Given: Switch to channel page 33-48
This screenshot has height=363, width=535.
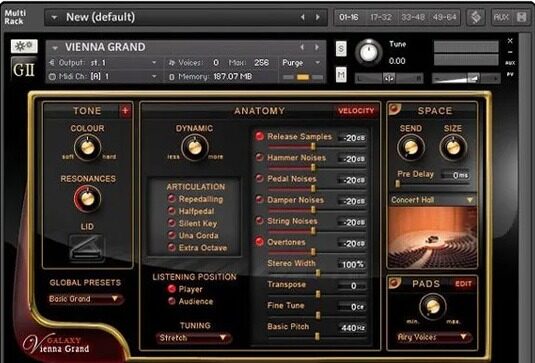Looking at the screenshot, I should point(413,17).
